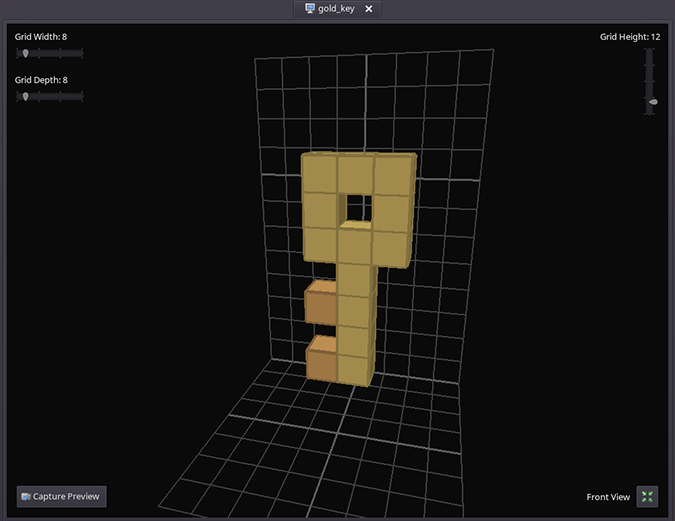The height and width of the screenshot is (521, 675).
Task: Switch to the gold_key tab
Action: click(336, 9)
